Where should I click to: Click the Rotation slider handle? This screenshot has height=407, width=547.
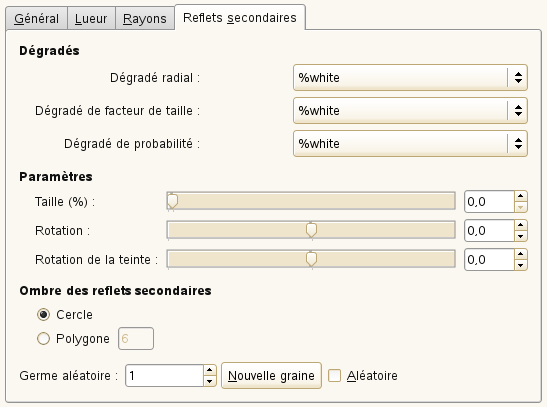tap(311, 230)
